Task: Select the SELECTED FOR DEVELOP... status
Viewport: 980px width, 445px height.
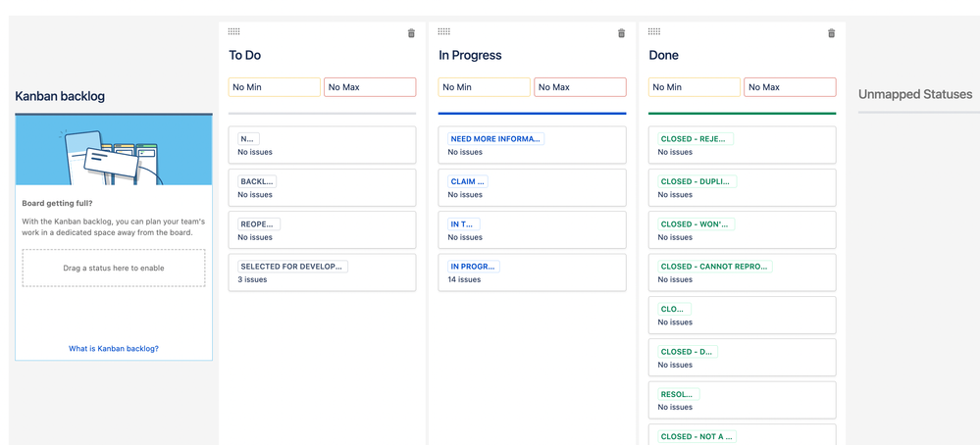Action: coord(322,272)
